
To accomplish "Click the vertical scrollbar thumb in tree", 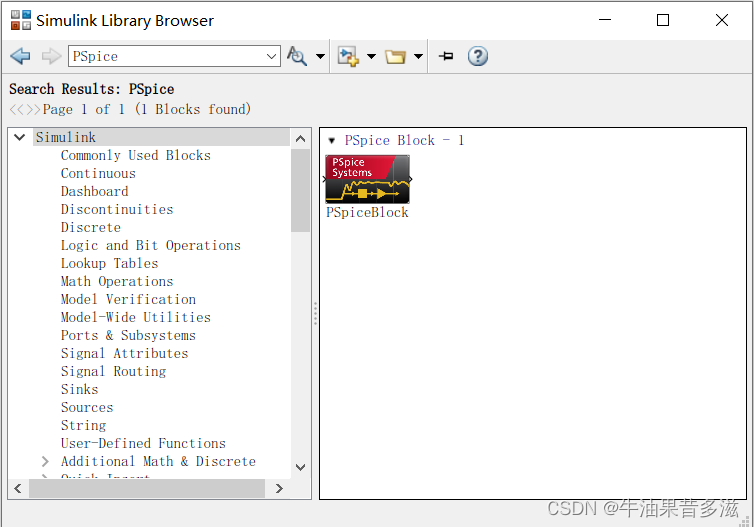I will pyautogui.click(x=301, y=191).
